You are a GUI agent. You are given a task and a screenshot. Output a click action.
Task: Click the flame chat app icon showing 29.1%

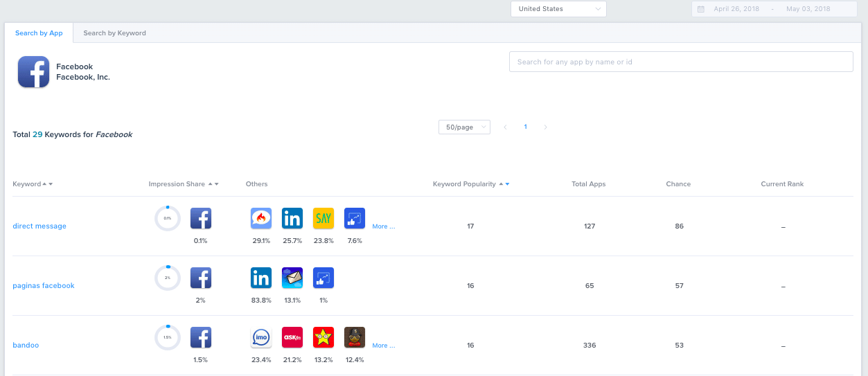pos(261,219)
